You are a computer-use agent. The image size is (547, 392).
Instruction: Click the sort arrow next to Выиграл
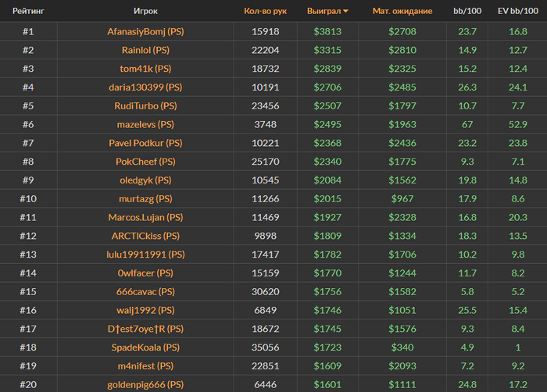coord(346,12)
